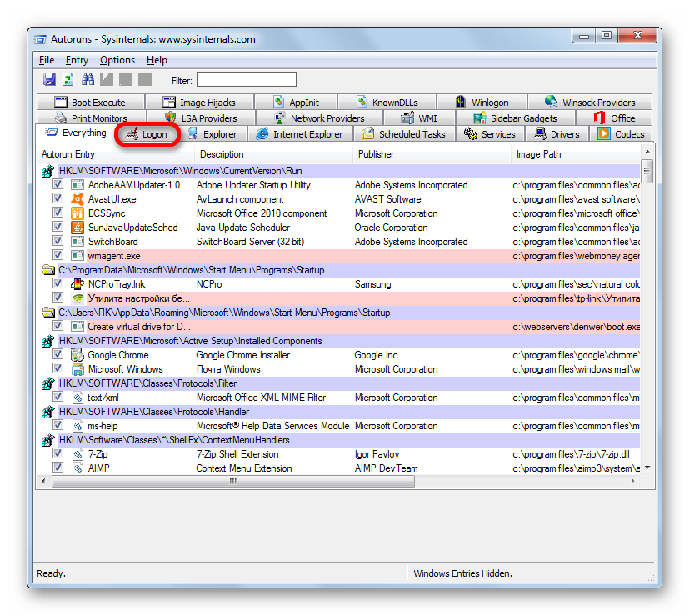Viewport: 690px width, 616px height.
Task: Click the horizontal scrollbar right arrow
Action: click(x=632, y=481)
